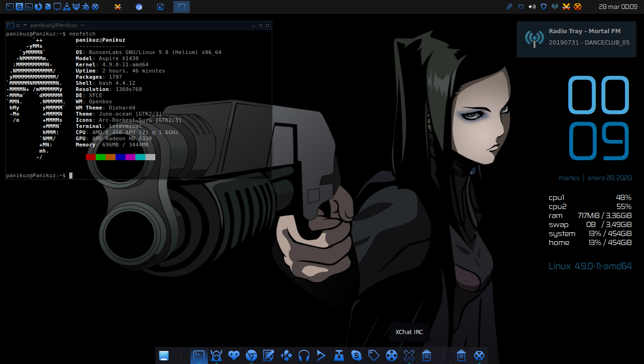Click the display tray icon
This screenshot has height=364, width=644.
click(x=521, y=7)
